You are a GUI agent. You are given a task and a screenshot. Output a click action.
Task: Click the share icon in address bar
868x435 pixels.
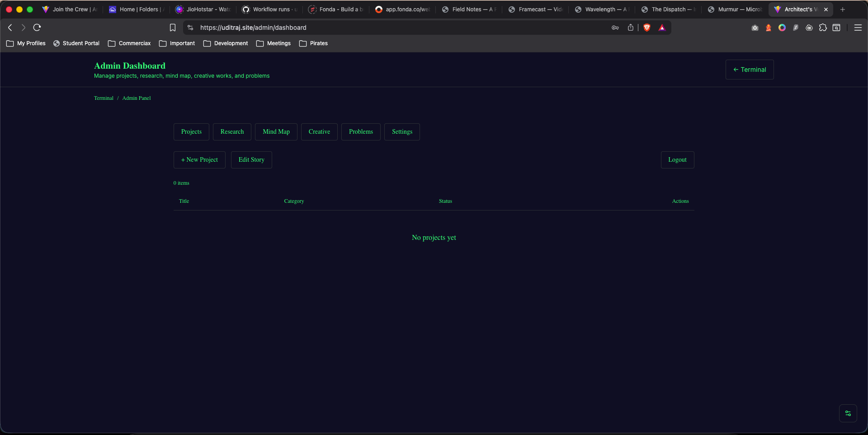point(631,28)
